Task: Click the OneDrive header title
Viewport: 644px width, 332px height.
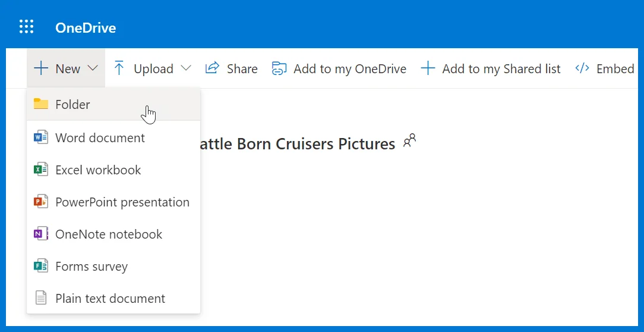Action: pos(86,27)
